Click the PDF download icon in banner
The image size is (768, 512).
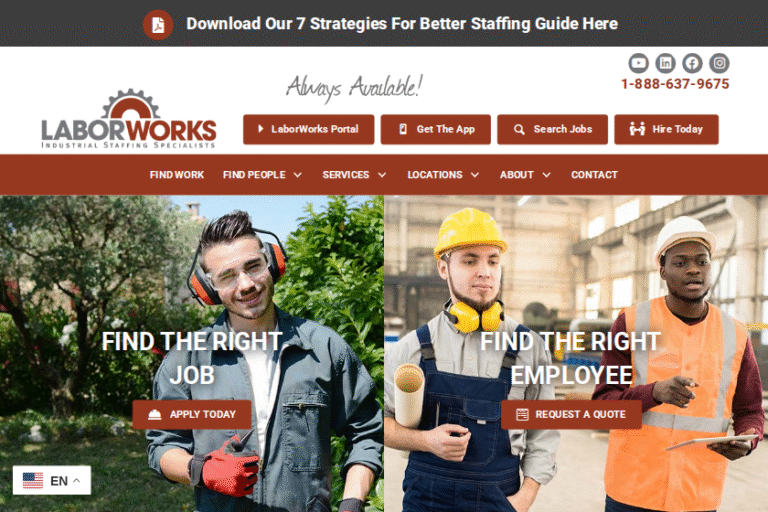tap(158, 24)
